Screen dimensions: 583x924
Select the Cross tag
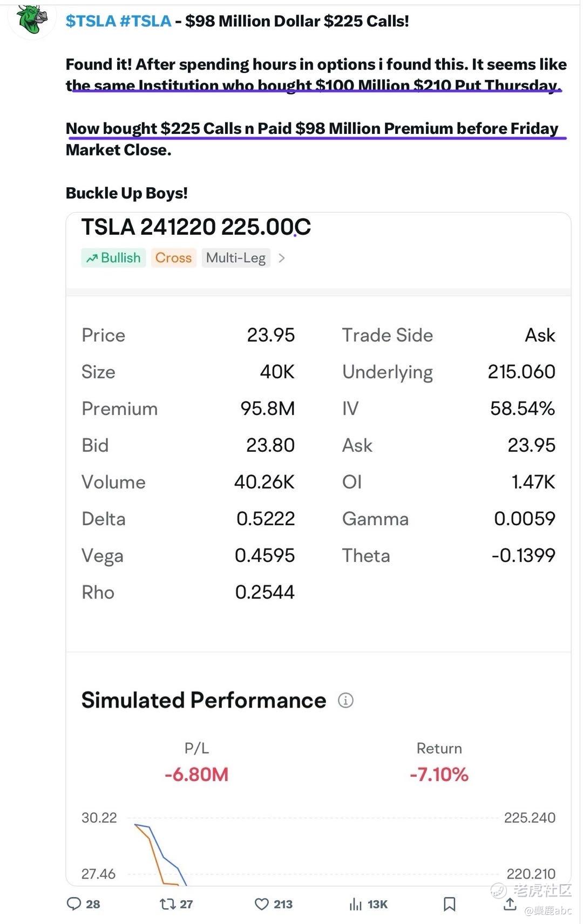coord(173,258)
